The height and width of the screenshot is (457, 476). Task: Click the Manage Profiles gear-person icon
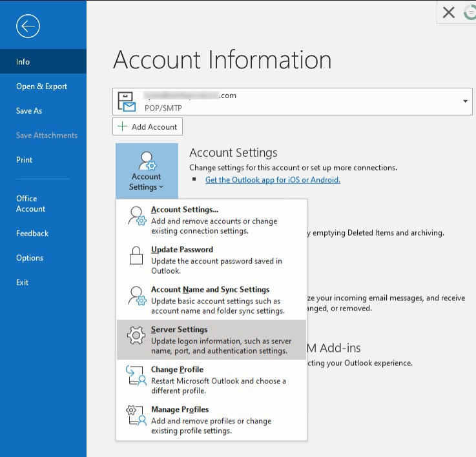(136, 415)
